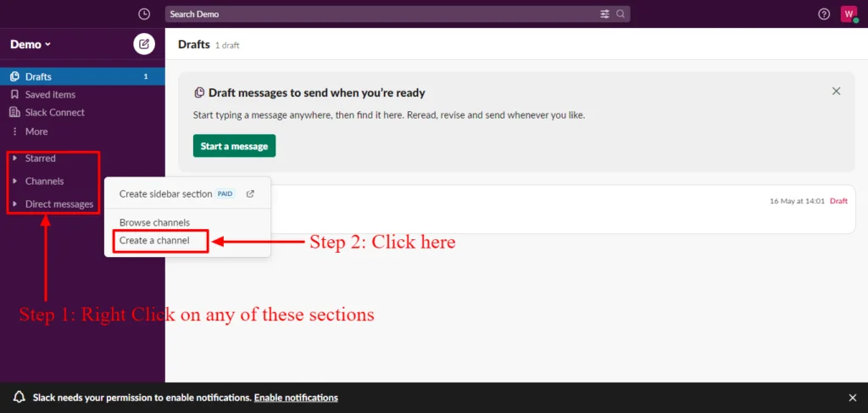The width and height of the screenshot is (868, 413).
Task: Open search filter options icon
Action: [604, 14]
